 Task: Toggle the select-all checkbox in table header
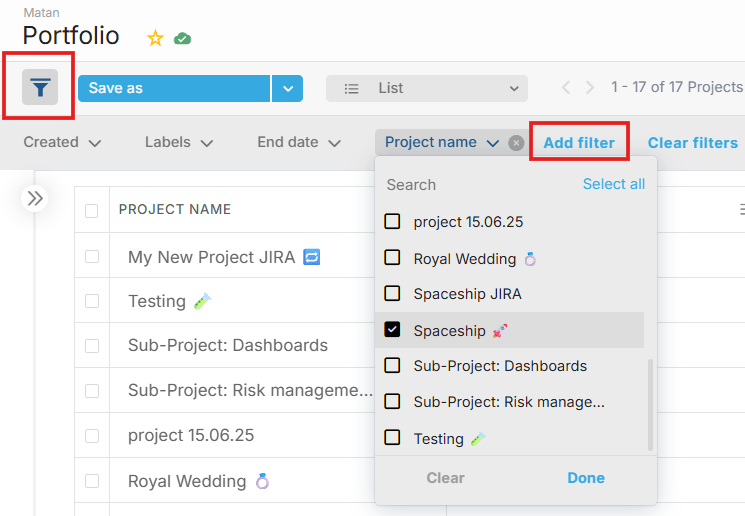92,210
